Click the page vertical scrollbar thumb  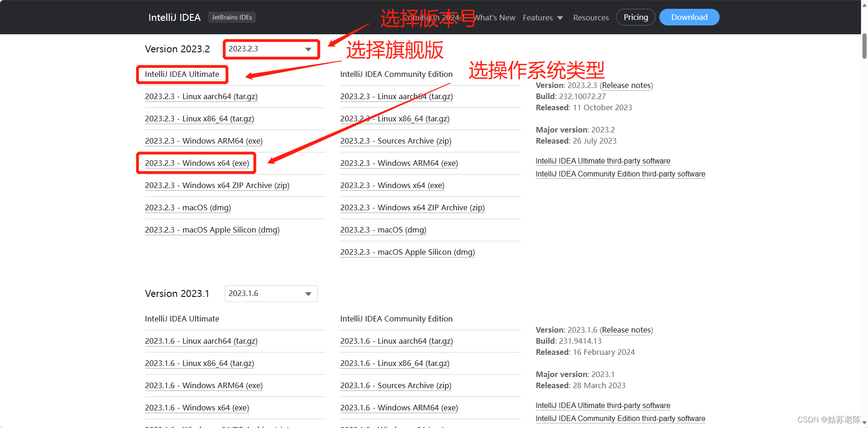pyautogui.click(x=864, y=46)
